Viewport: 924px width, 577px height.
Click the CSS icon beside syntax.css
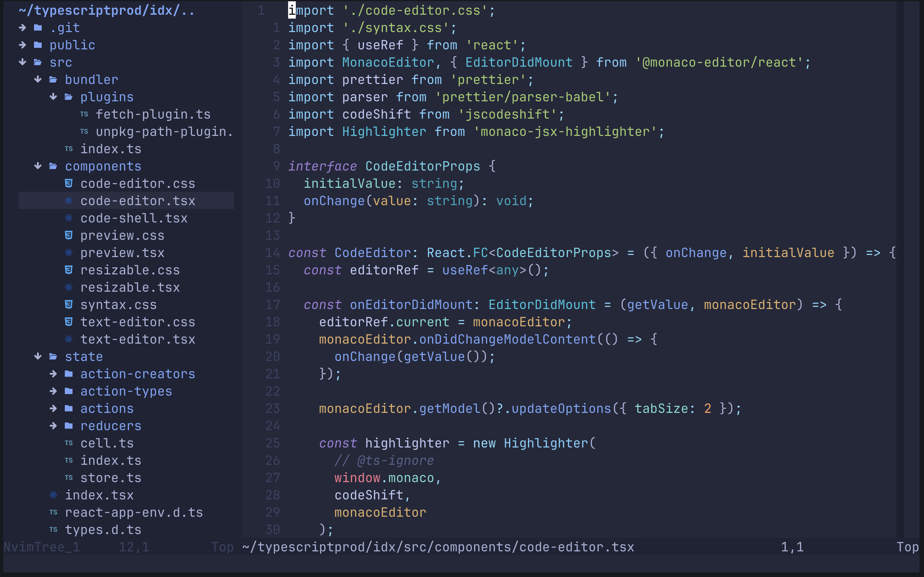69,305
